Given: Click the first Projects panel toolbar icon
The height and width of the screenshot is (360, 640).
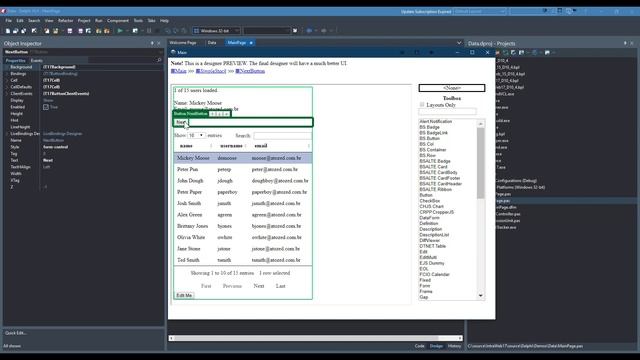Looking at the screenshot, I should click(x=498, y=52).
